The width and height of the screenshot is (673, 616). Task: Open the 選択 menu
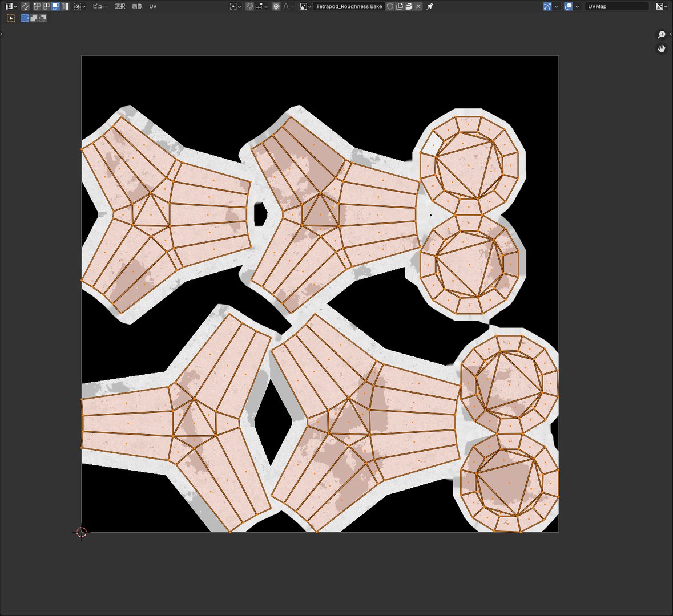tap(120, 6)
